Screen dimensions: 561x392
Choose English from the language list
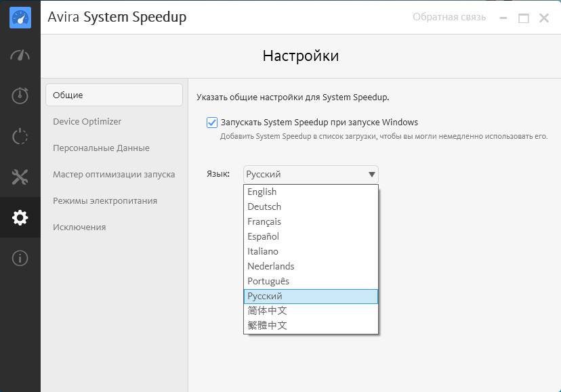click(x=310, y=192)
